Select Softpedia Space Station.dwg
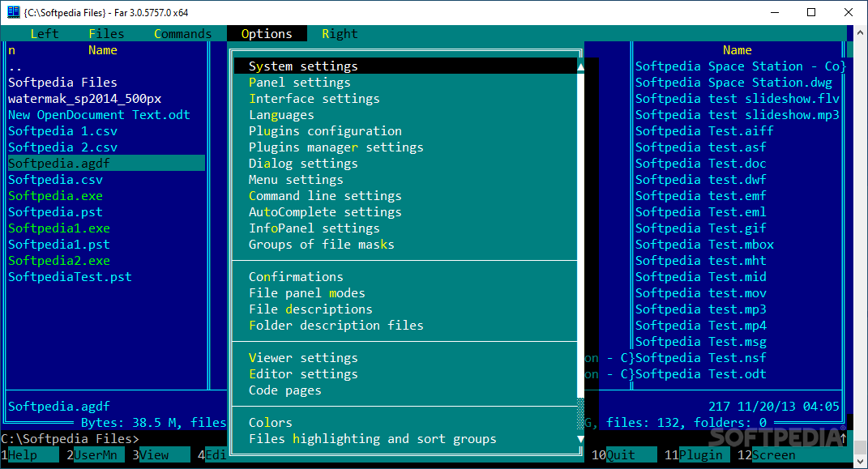This screenshot has width=868, height=469. (x=733, y=83)
